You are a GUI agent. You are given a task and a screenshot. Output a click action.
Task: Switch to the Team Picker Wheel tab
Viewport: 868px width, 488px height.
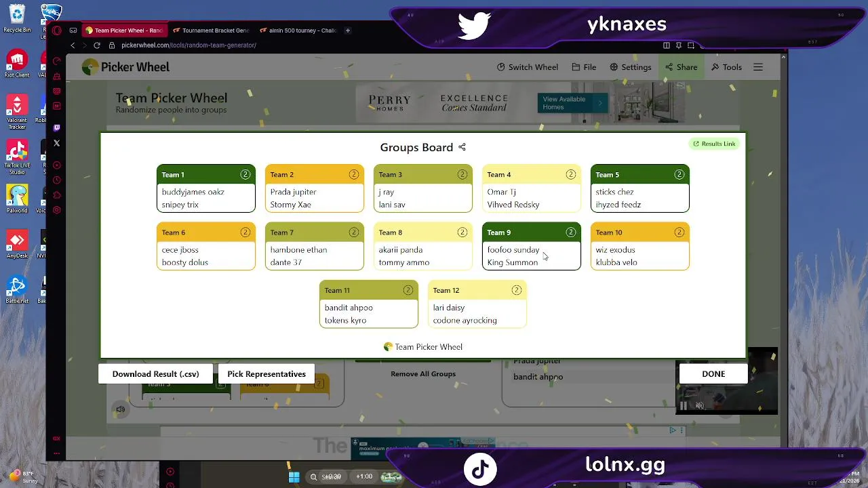pyautogui.click(x=123, y=30)
